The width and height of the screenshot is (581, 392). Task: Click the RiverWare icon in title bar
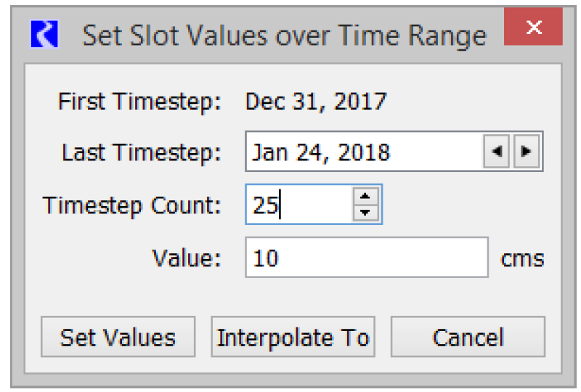pos(43,34)
